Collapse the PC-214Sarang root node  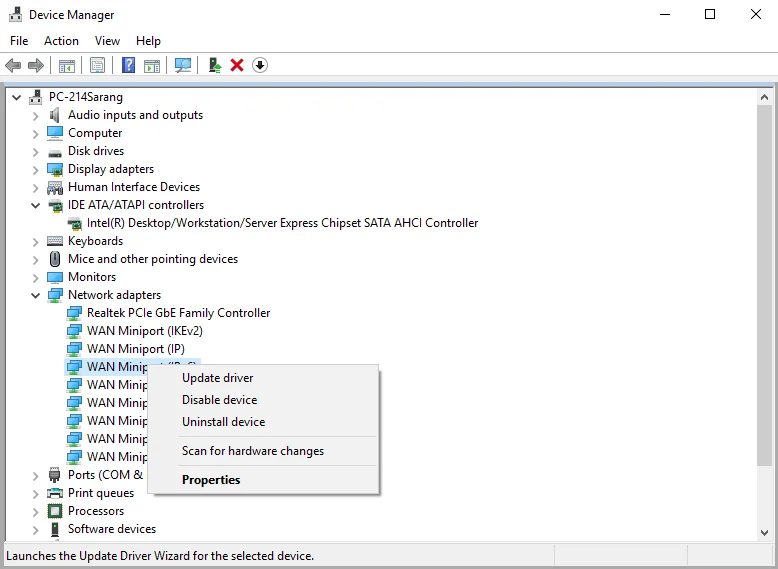[x=16, y=97]
